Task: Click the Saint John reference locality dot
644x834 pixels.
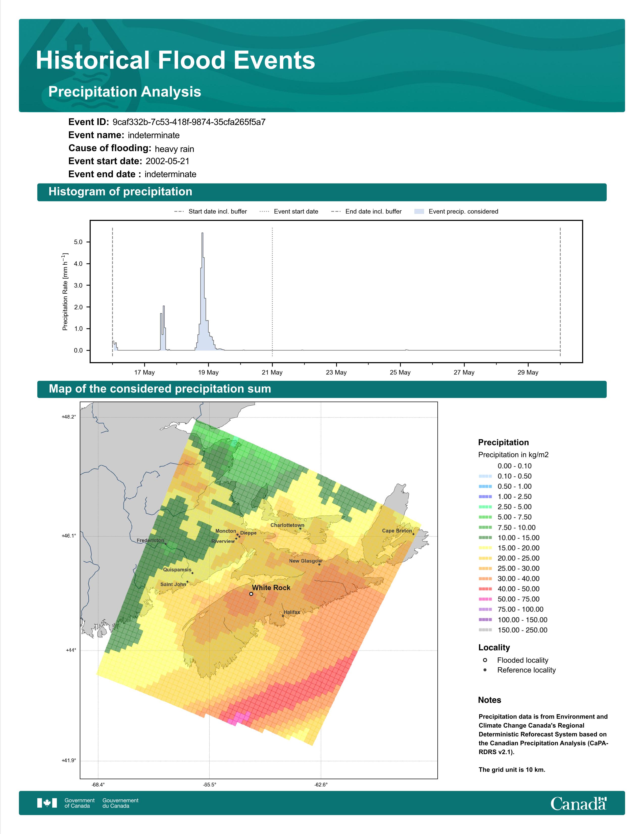Action: pos(187,582)
